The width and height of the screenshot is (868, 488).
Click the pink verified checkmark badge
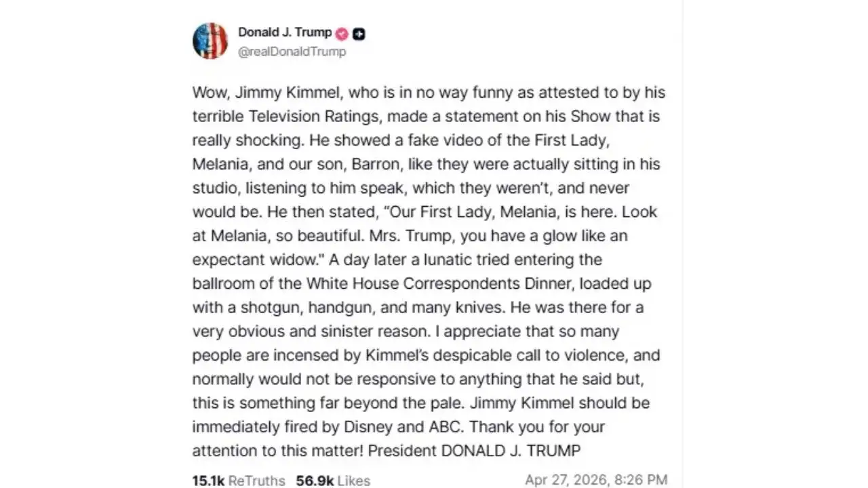tap(342, 33)
